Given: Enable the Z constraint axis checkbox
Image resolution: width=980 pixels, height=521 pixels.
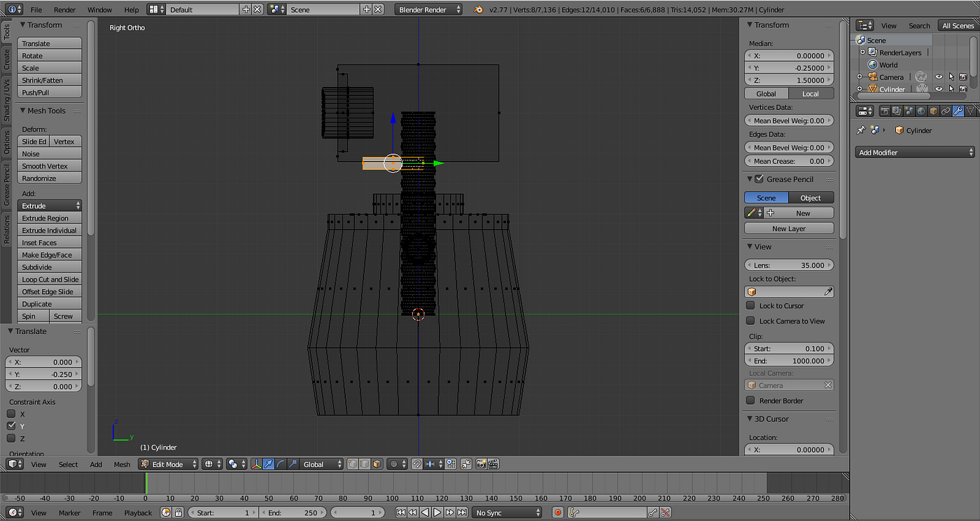Looking at the screenshot, I should pyautogui.click(x=11, y=438).
